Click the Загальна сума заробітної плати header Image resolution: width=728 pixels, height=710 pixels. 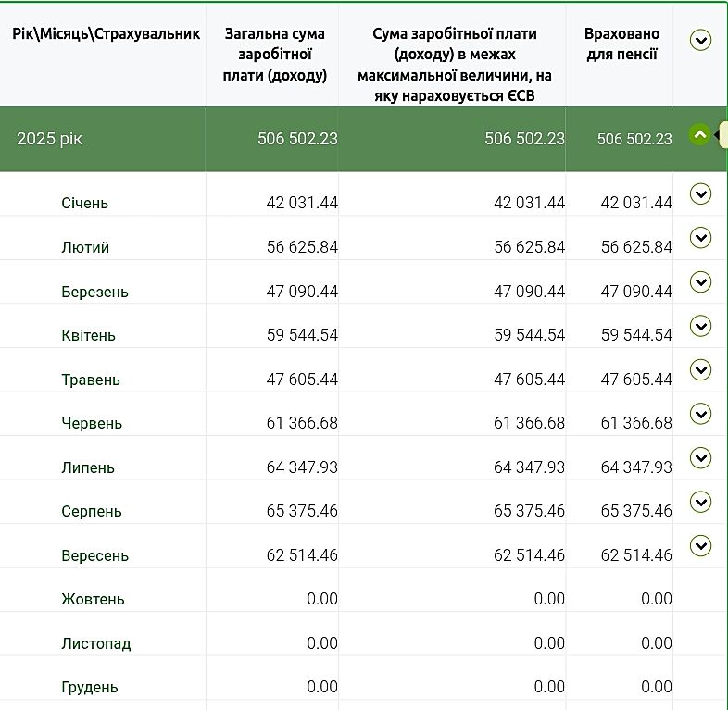point(275,55)
